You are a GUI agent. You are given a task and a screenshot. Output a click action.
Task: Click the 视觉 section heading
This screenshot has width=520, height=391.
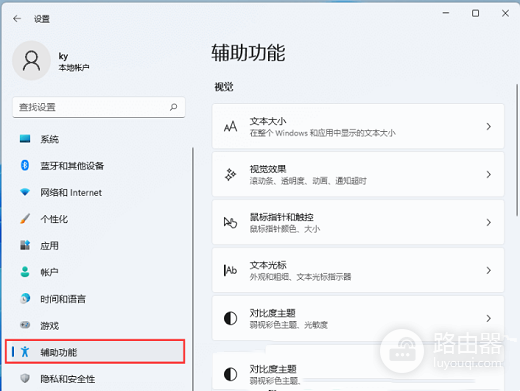pyautogui.click(x=224, y=87)
